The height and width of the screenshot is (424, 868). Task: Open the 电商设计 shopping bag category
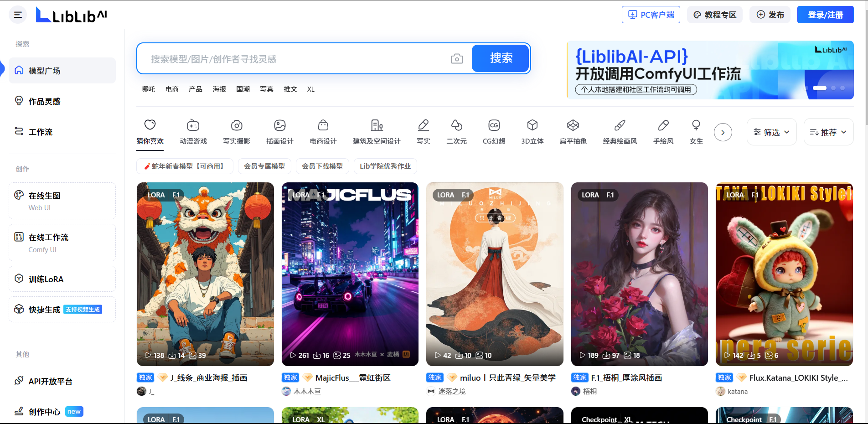click(323, 125)
